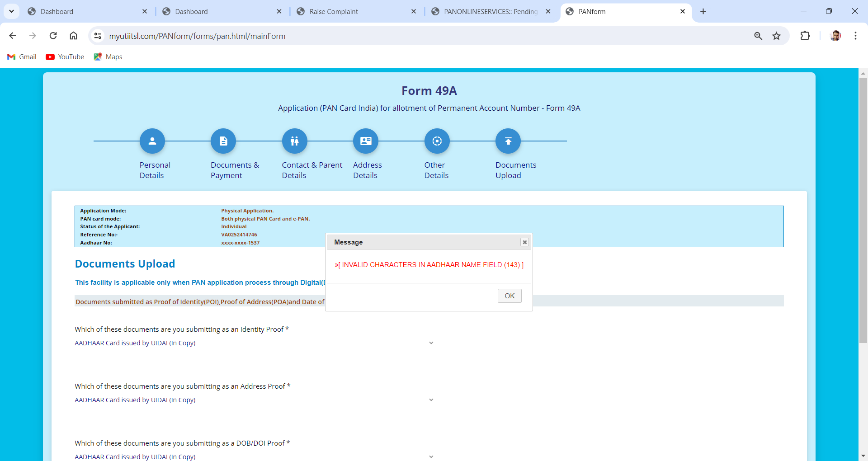Screen dimensions: 868x461
Task: Expand the DOB/DOI Proof dropdown
Action: (254, 456)
